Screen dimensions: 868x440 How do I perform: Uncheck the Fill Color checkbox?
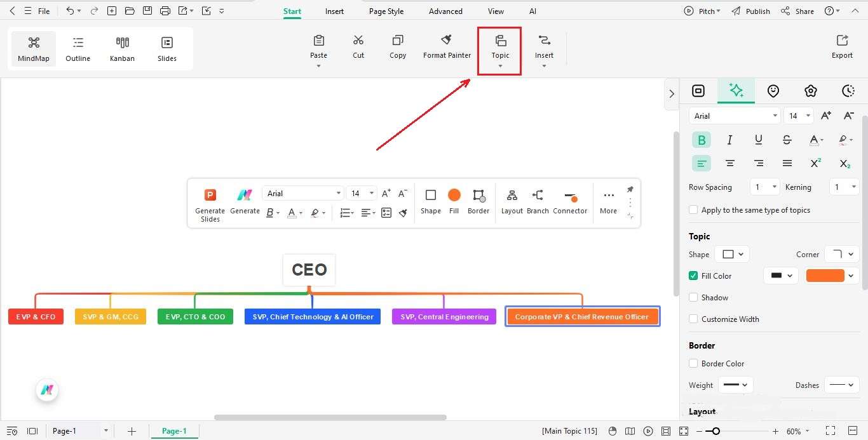[x=693, y=276]
